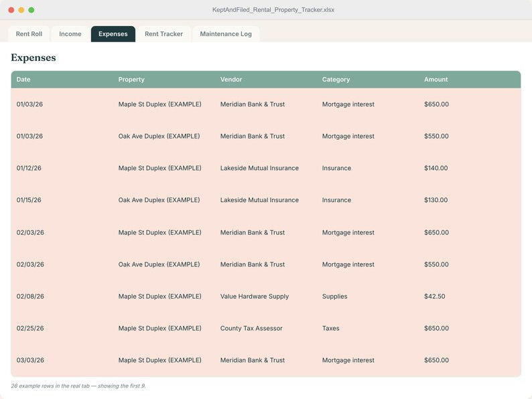Click Insurance category in the 01/15/26 row
The height and width of the screenshot is (399, 532).
[336, 200]
